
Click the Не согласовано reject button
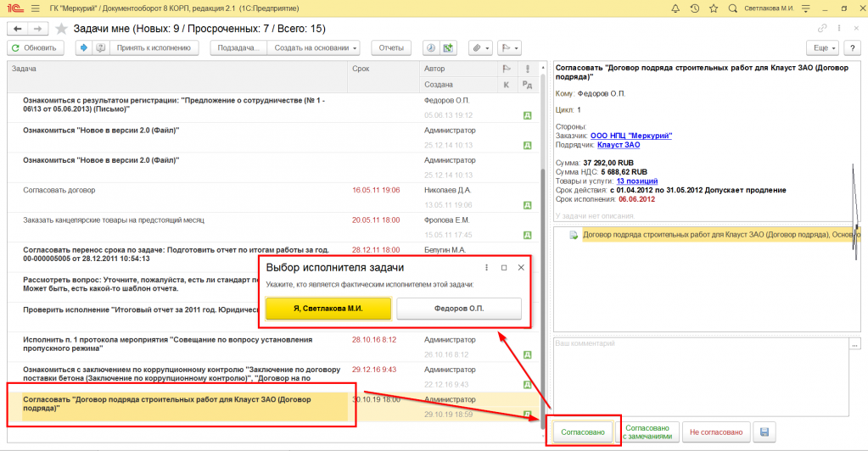click(716, 432)
